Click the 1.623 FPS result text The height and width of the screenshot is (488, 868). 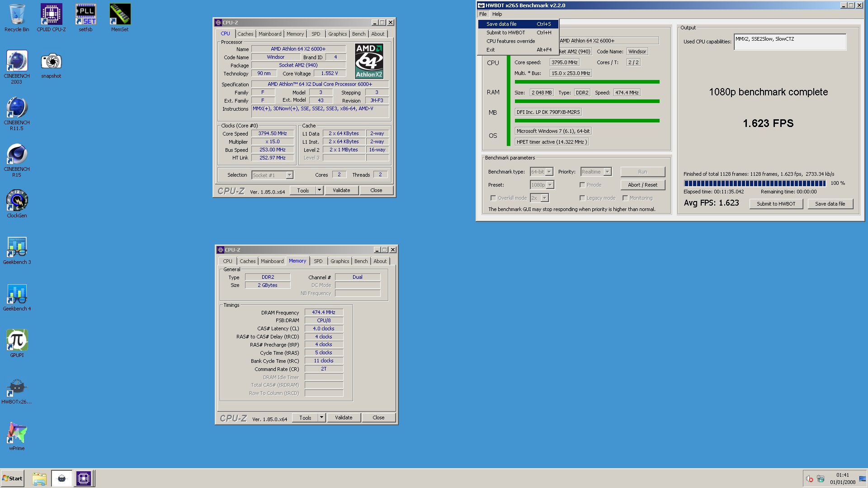[768, 123]
